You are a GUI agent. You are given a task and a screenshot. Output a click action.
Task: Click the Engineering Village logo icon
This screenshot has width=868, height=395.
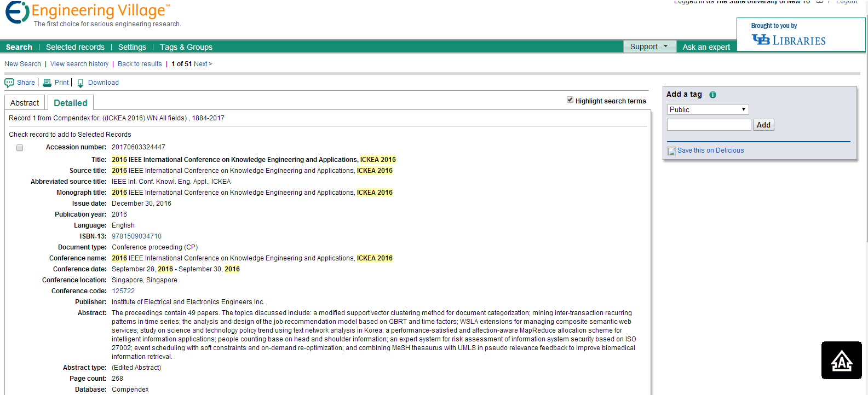[17, 12]
